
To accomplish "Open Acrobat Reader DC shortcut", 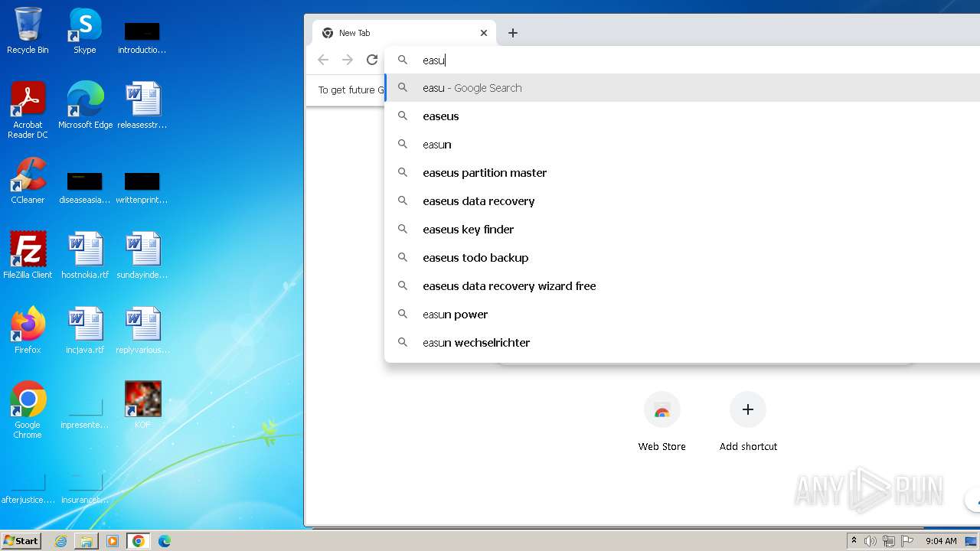I will click(x=28, y=109).
